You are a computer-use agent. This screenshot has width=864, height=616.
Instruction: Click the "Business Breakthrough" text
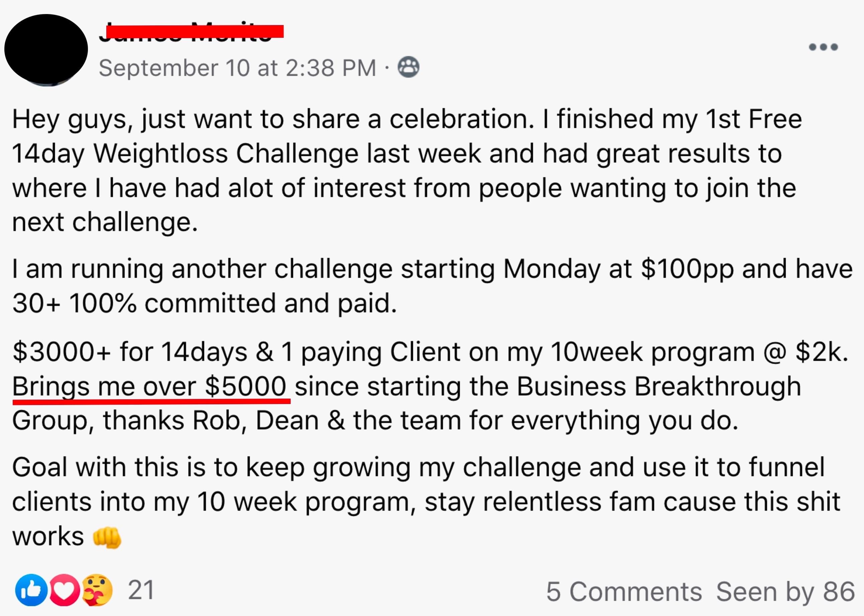[x=659, y=387]
